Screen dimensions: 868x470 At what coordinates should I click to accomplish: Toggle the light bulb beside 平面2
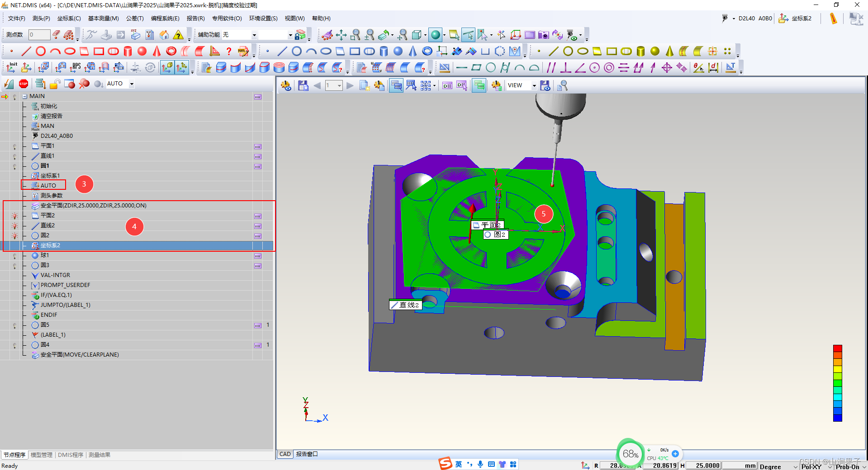[14, 216]
